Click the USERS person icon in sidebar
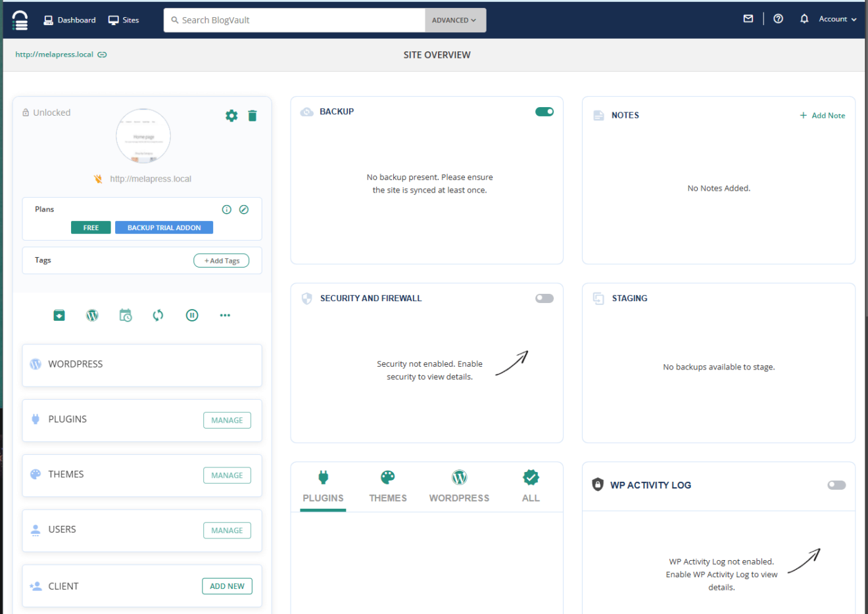 tap(36, 530)
